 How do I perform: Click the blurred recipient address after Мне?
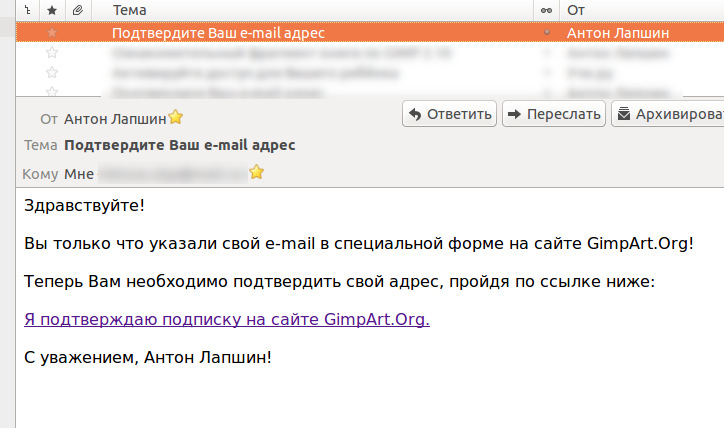173,174
